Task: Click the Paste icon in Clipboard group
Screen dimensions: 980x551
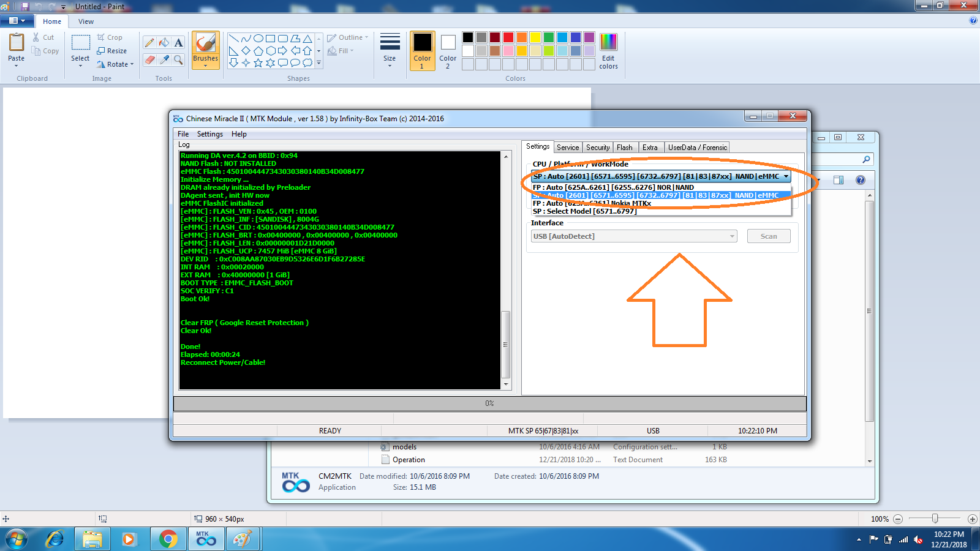Action: [x=17, y=43]
